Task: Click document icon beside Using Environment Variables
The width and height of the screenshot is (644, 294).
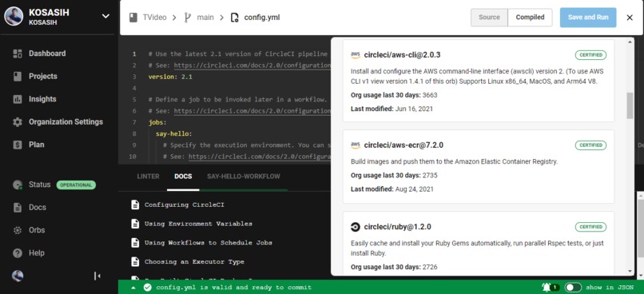Action: coord(135,224)
